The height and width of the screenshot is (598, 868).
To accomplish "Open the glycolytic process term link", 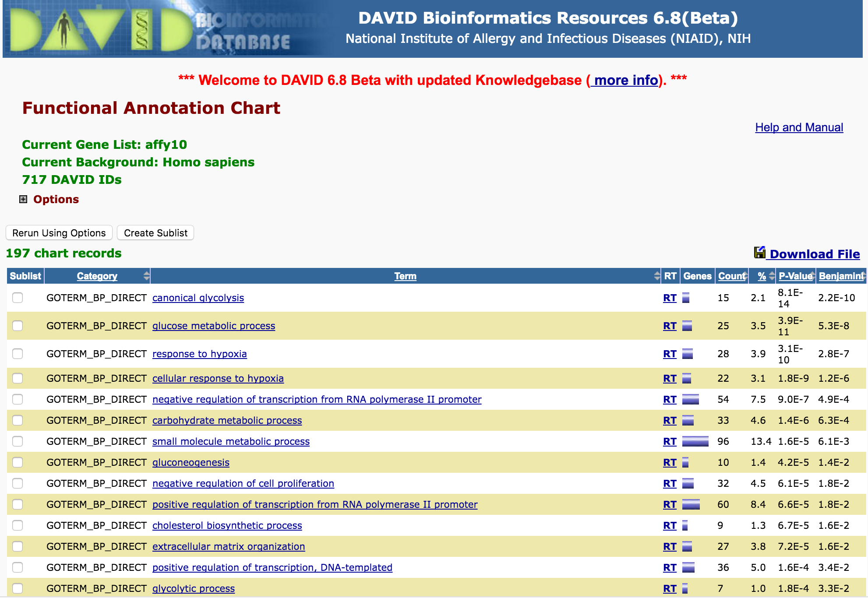I will pos(194,588).
